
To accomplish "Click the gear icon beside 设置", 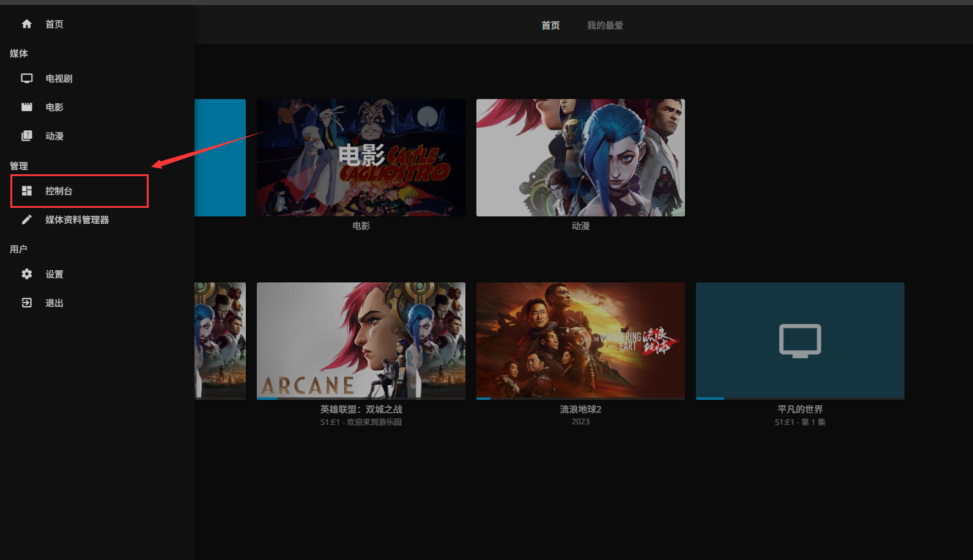I will 26,274.
